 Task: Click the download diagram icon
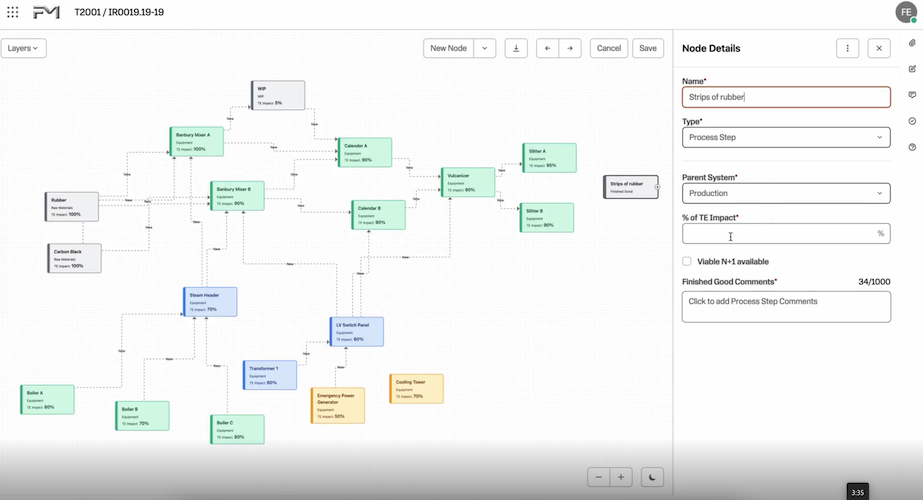[x=516, y=48]
